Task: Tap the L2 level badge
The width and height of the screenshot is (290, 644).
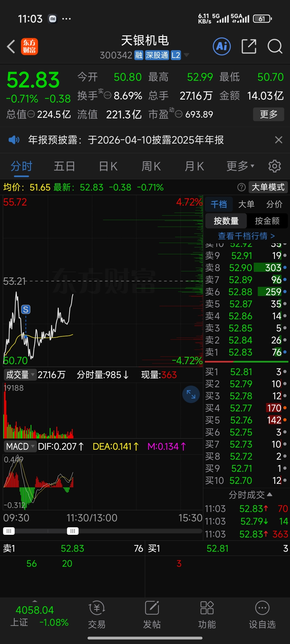Action: [x=176, y=55]
